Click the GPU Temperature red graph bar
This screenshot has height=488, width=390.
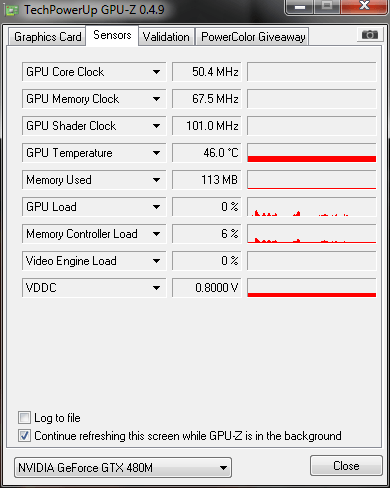[x=312, y=159]
